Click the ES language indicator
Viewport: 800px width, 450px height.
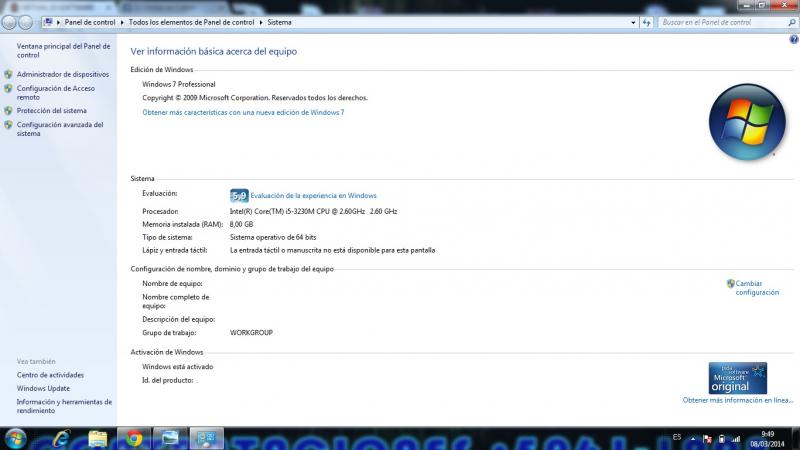tap(677, 437)
